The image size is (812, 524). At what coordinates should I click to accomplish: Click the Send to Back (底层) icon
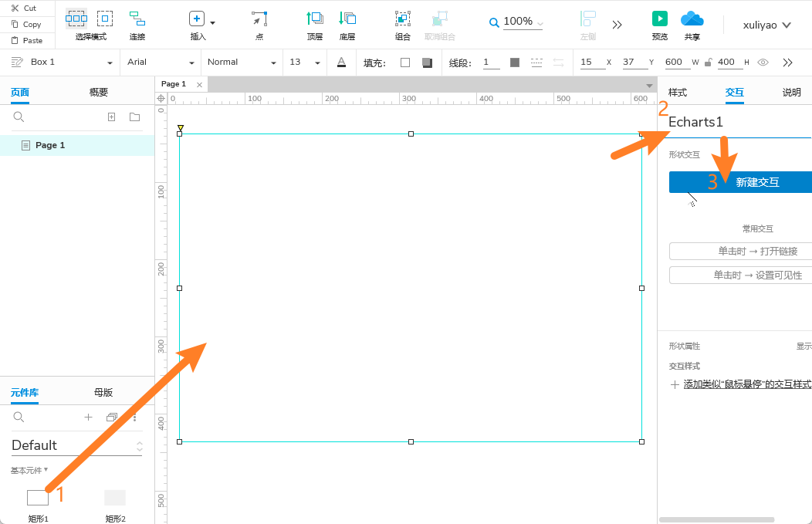click(x=347, y=19)
